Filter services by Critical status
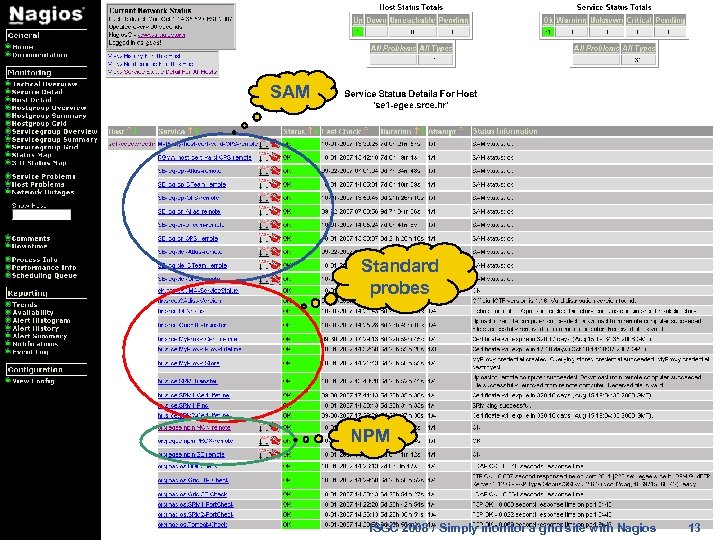720x540 pixels. [639, 20]
